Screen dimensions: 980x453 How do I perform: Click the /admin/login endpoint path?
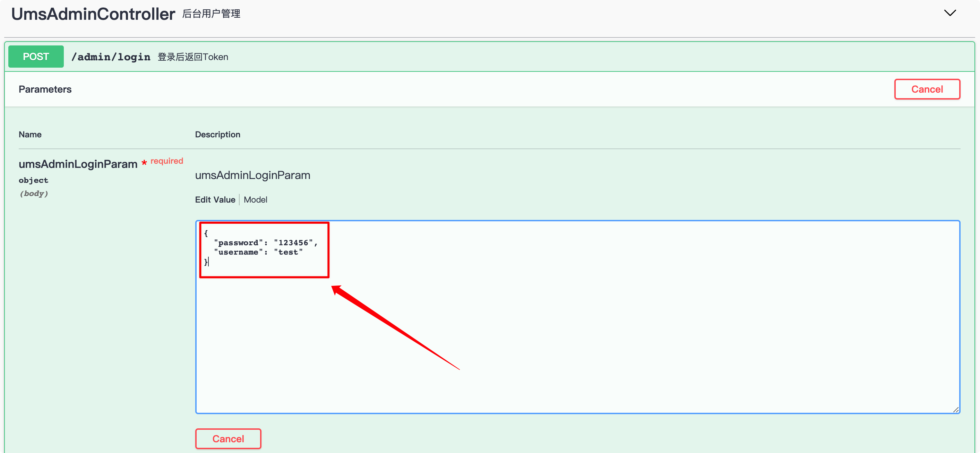(x=111, y=57)
